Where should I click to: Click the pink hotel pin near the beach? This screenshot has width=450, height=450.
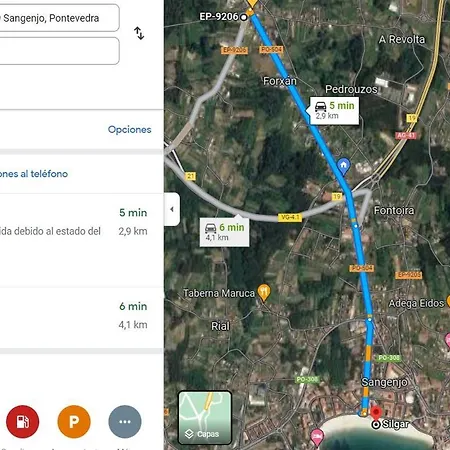pos(317,437)
